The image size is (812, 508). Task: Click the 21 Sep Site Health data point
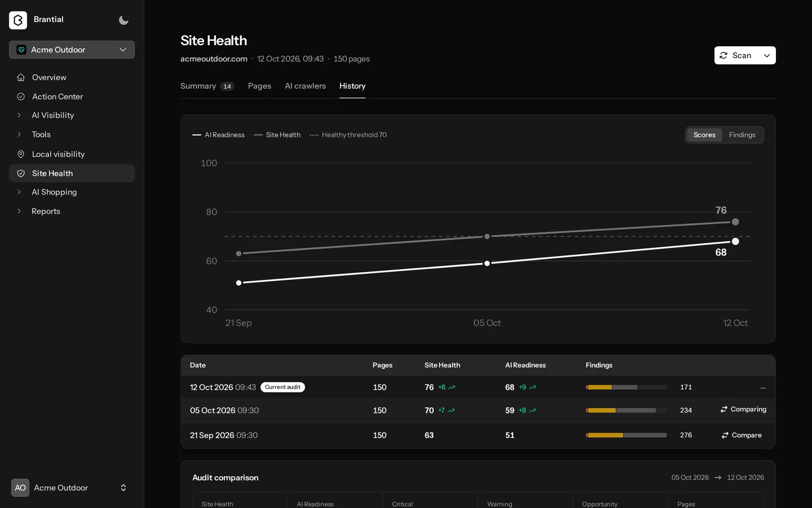(239, 253)
